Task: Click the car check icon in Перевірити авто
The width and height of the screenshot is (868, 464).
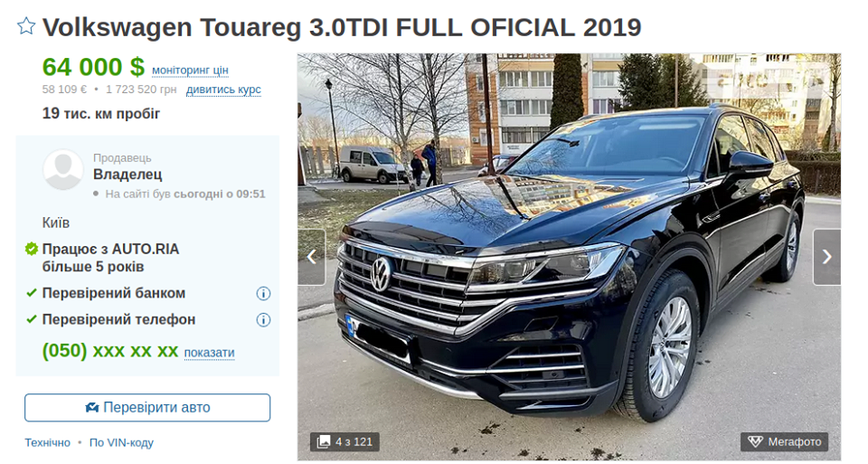Action: (92, 408)
